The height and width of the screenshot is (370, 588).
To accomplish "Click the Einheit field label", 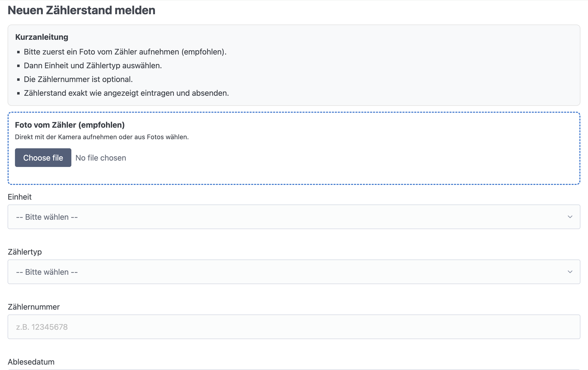I will click(20, 197).
